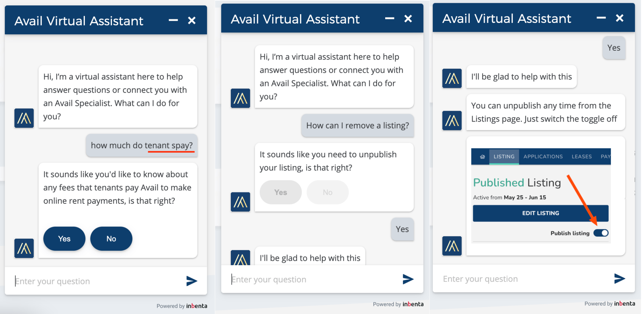Click the send arrow in the middle chat window
The width and height of the screenshot is (644, 314).
pos(408,279)
